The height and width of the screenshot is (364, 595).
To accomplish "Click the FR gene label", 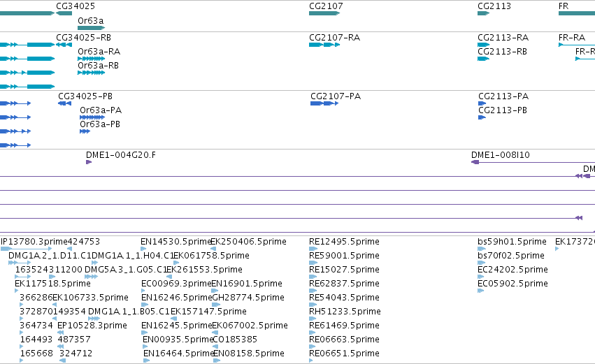I will tap(564, 6).
